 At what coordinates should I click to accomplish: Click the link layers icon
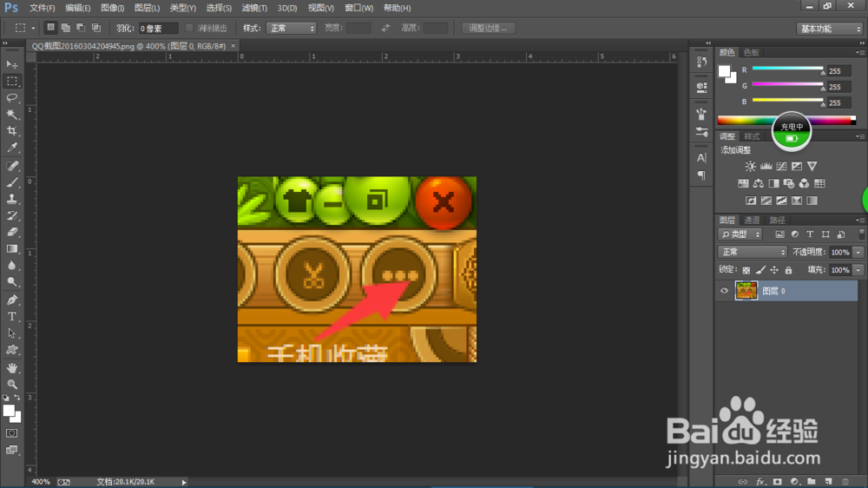click(743, 481)
